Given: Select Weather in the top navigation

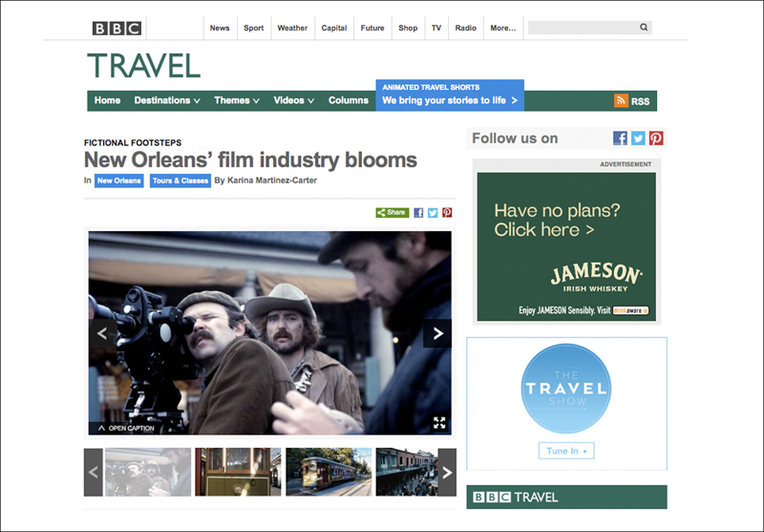Looking at the screenshot, I should [292, 28].
